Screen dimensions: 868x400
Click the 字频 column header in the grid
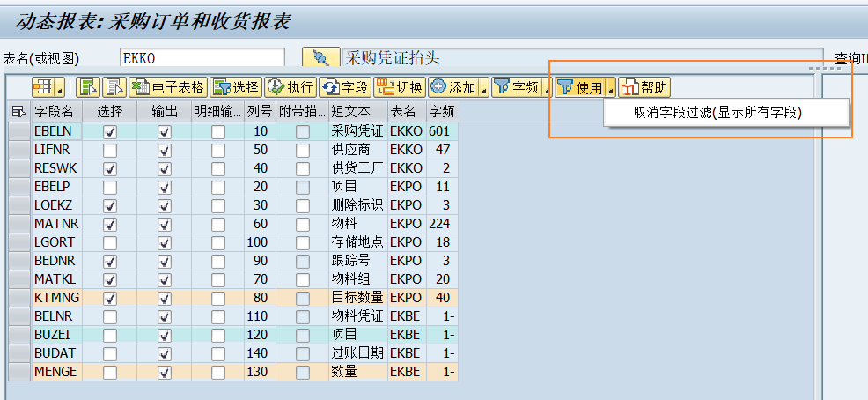tap(442, 112)
